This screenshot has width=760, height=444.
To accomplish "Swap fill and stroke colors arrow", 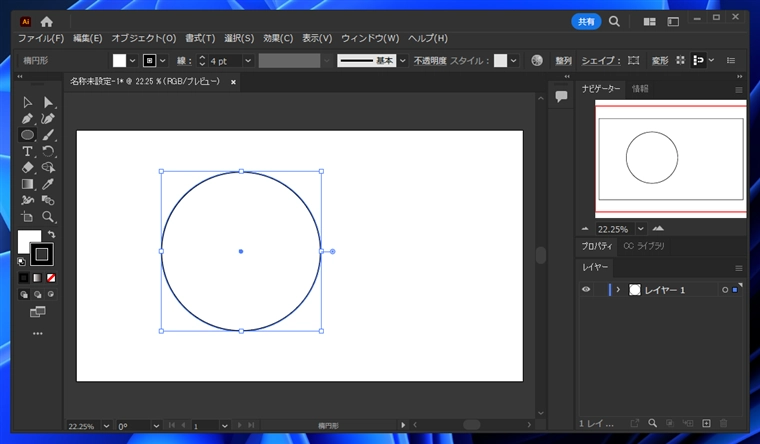I will (x=51, y=234).
